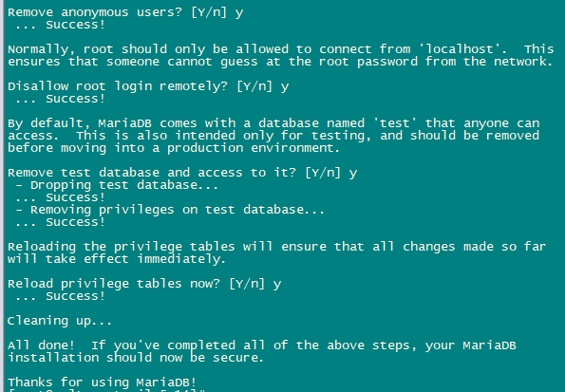Select the quoted 'test' database name

(x=395, y=123)
